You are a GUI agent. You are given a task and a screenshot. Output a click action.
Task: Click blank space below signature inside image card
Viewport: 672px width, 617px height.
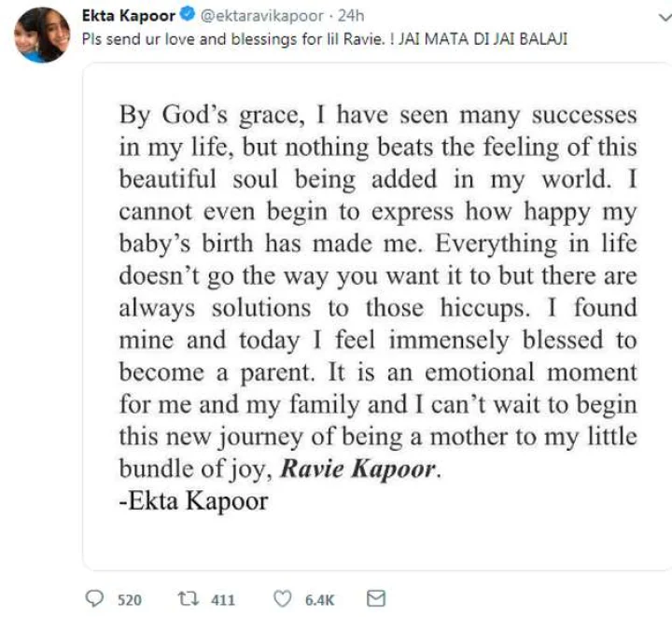[x=377, y=542]
